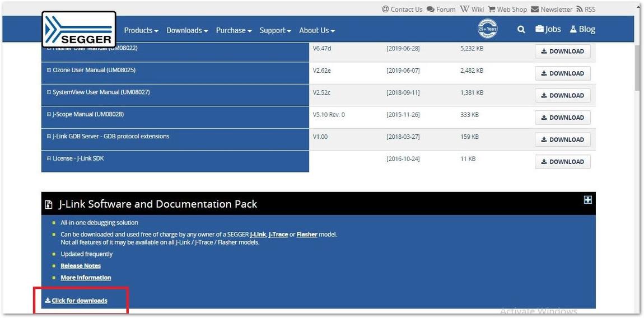The image size is (644, 318).
Task: Click the 'Click for downloads' link
Action: pyautogui.click(x=76, y=301)
